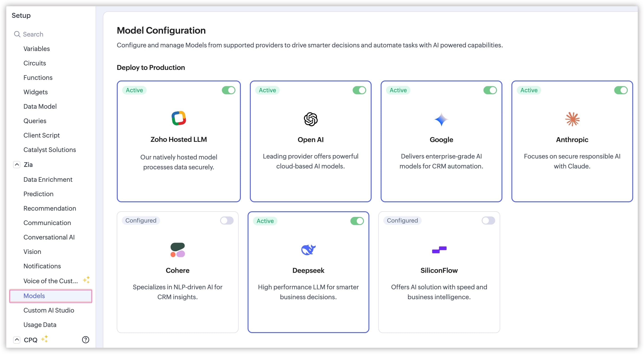644x354 pixels.
Task: Click sparkle icon next to Voice of the Customer
Action: click(86, 280)
